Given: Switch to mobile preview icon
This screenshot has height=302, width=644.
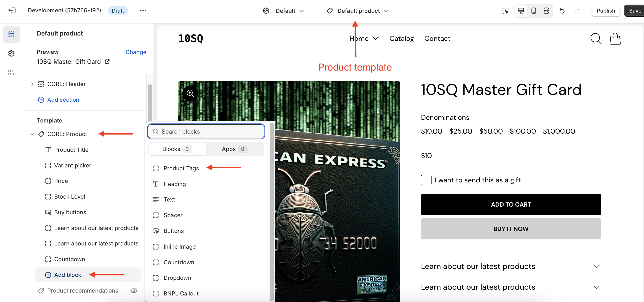Looking at the screenshot, I should (534, 11).
